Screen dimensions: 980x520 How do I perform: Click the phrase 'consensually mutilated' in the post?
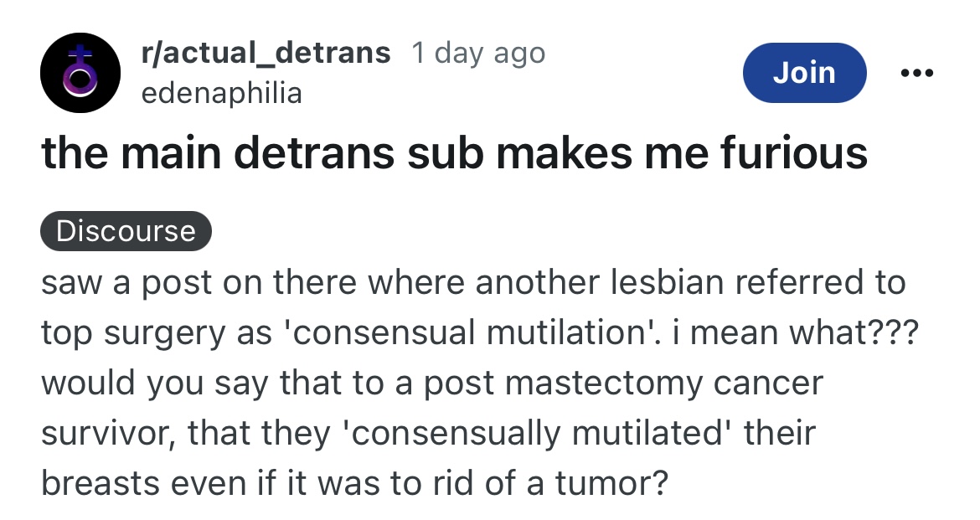click(x=538, y=433)
